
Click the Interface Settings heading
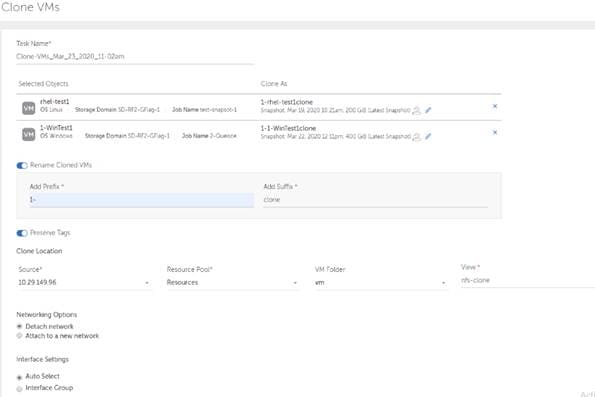click(42, 359)
